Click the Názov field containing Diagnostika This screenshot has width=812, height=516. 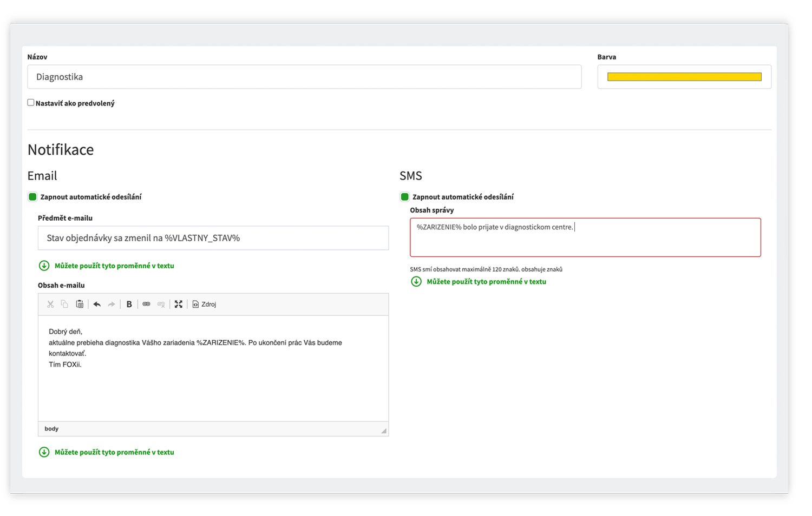(x=304, y=77)
